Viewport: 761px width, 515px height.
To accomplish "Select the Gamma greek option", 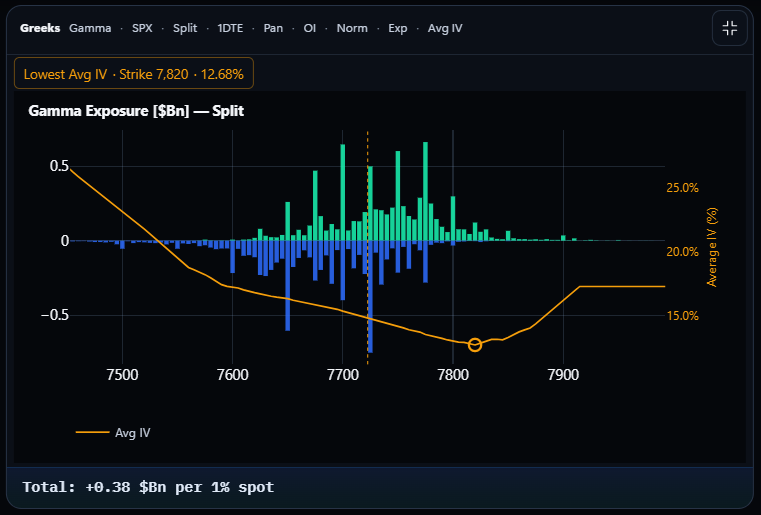I will pos(90,28).
